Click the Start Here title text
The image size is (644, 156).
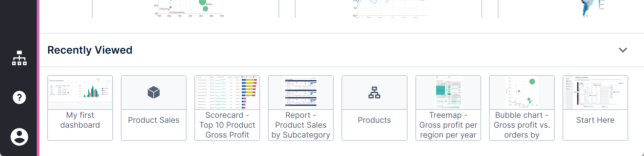coord(595,120)
